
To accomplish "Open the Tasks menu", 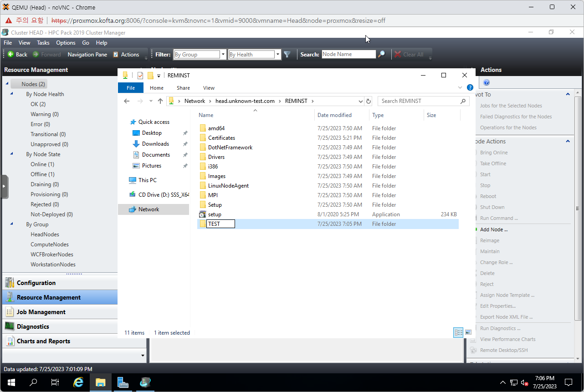I will click(43, 43).
